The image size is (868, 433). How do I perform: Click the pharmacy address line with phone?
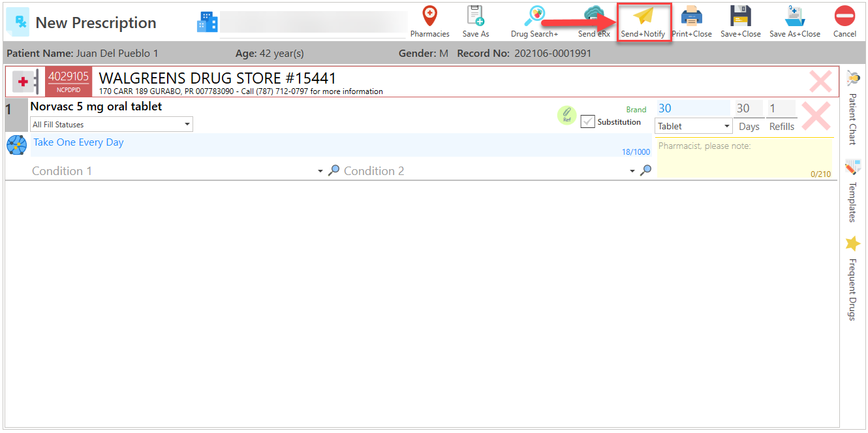(241, 91)
